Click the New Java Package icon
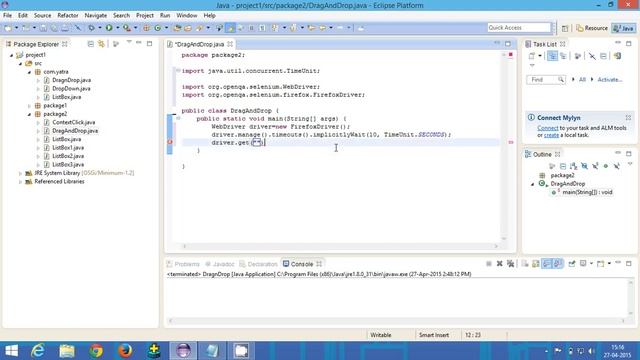This screenshot has width=640, height=360. pyautogui.click(x=146, y=28)
